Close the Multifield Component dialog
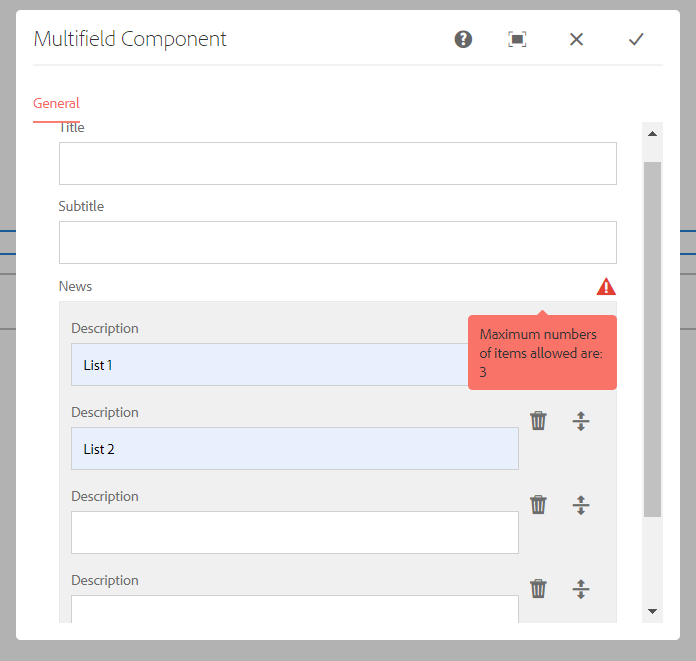The height and width of the screenshot is (661, 696). [576, 39]
